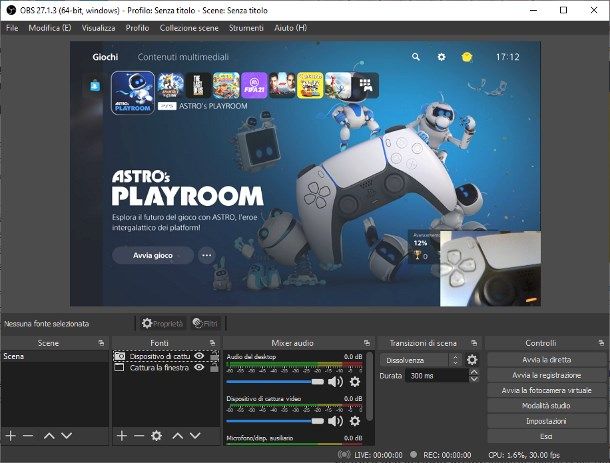
Task: Undock the Scene panel
Action: pos(101,343)
